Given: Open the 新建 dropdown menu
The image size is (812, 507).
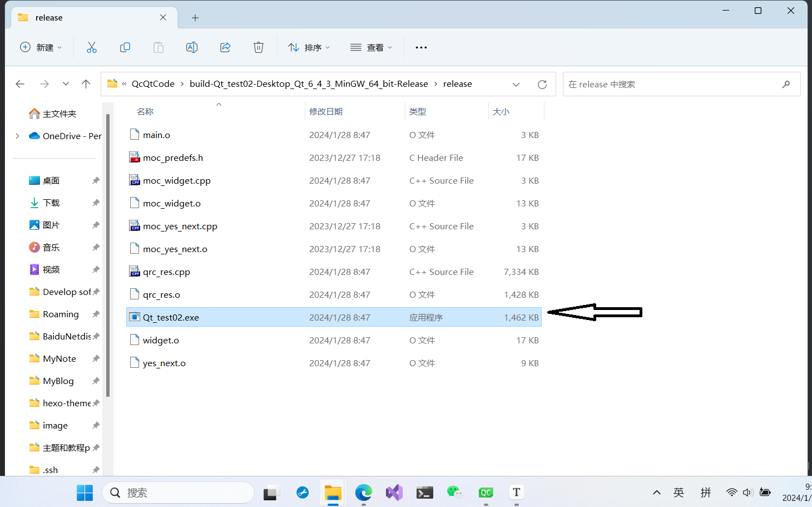Looking at the screenshot, I should click(41, 47).
